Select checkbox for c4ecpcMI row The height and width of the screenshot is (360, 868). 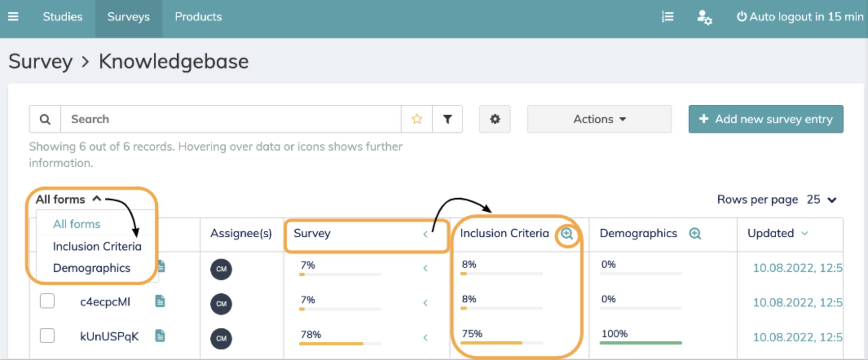pos(47,301)
